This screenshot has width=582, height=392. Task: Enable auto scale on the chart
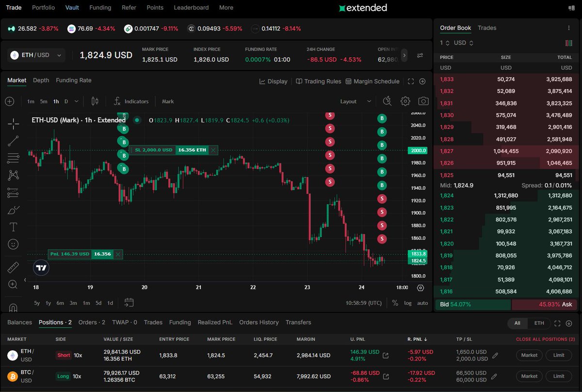[421, 303]
